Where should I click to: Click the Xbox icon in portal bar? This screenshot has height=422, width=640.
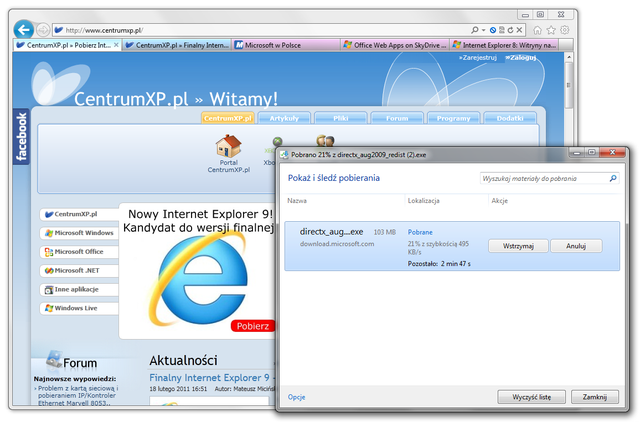tap(276, 143)
